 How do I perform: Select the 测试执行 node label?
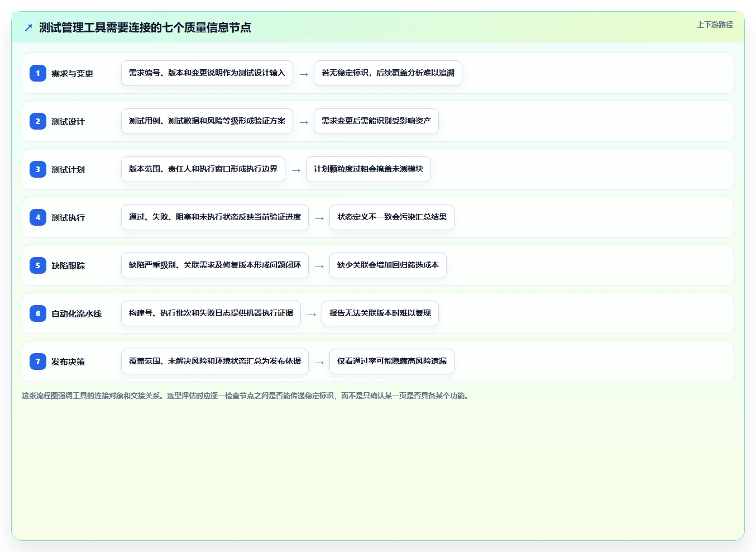(68, 217)
